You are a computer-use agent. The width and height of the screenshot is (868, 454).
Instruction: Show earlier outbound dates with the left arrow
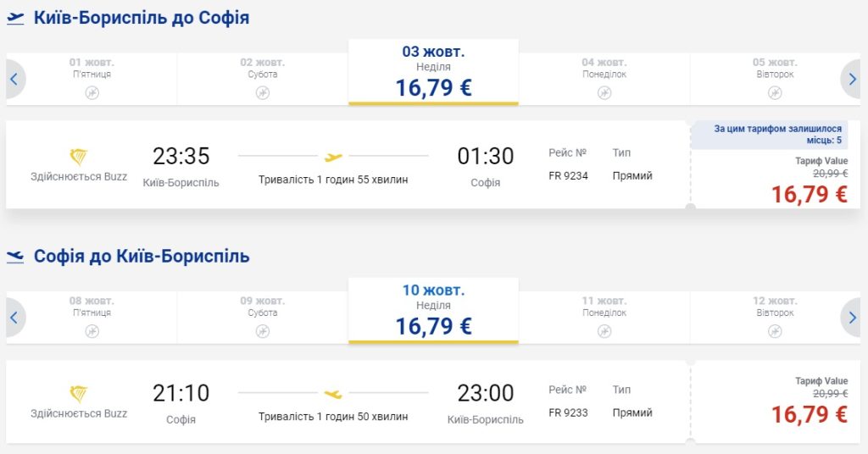point(14,80)
